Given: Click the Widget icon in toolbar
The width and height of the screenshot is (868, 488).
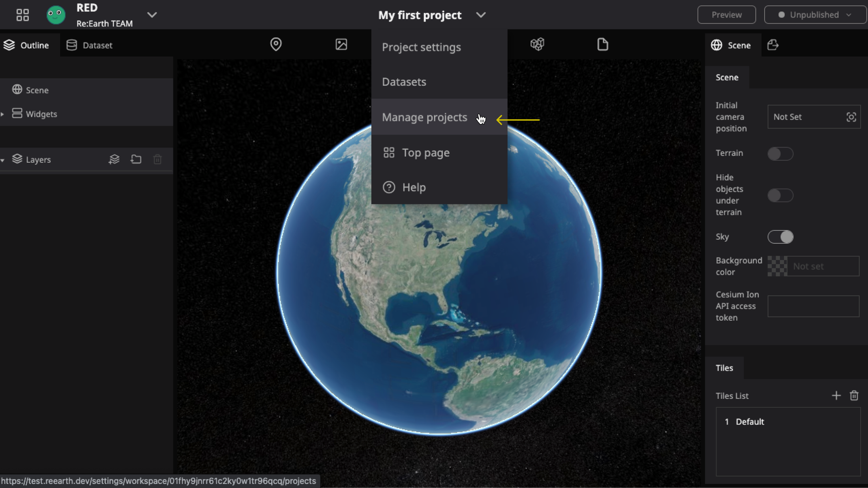Looking at the screenshot, I should (536, 44).
